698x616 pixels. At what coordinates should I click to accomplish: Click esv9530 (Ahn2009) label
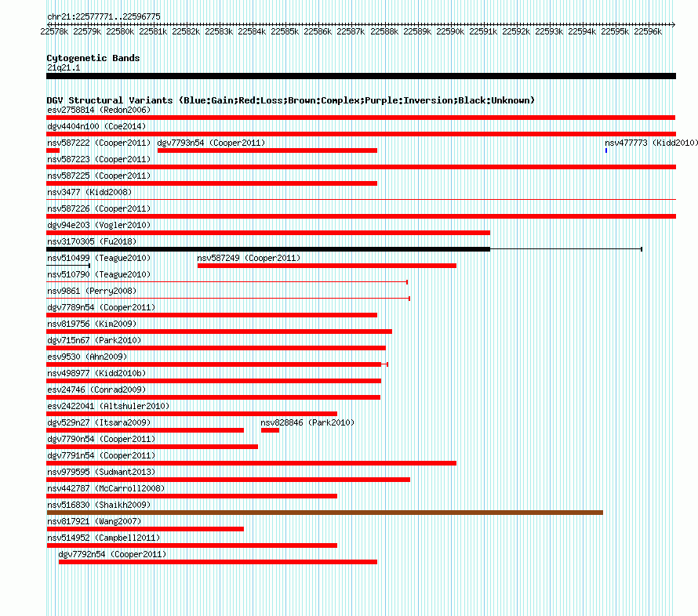pyautogui.click(x=87, y=357)
